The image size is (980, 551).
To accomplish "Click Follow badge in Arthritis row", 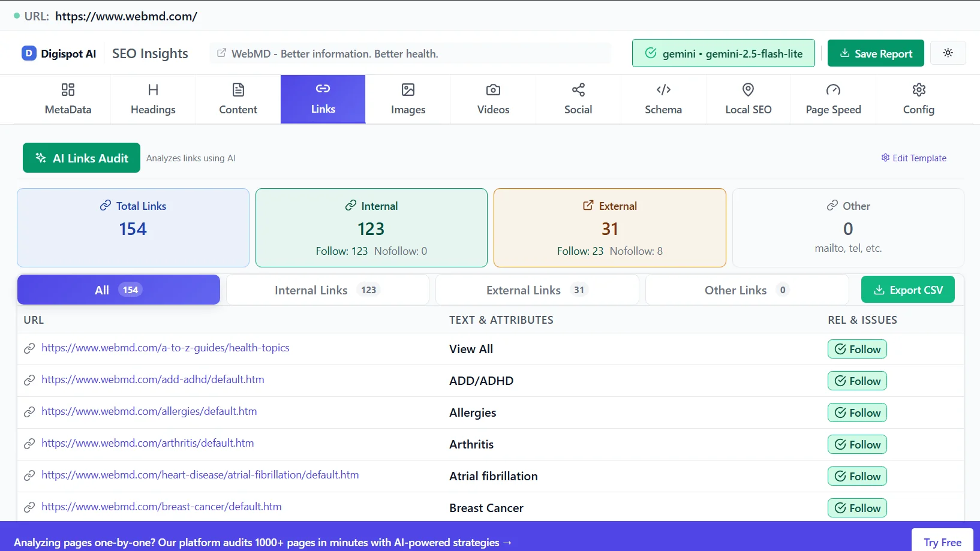I will pos(857,444).
